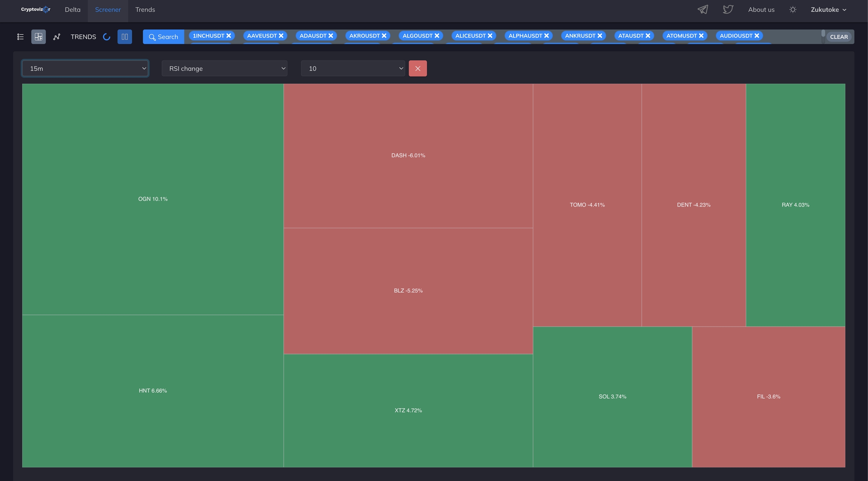This screenshot has width=868, height=481.
Task: Switch to the Trends tab
Action: point(145,9)
